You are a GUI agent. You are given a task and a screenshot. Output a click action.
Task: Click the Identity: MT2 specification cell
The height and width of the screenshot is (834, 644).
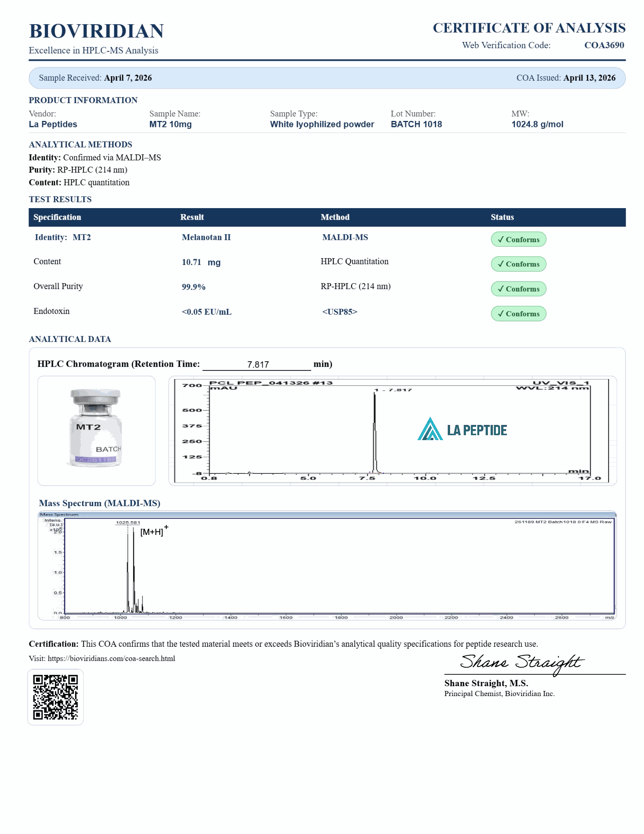pos(63,237)
